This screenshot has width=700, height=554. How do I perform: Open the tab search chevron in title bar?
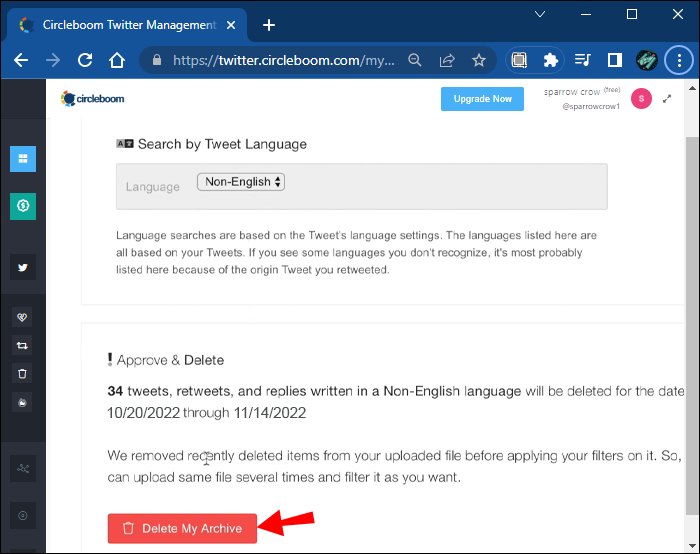(x=540, y=14)
